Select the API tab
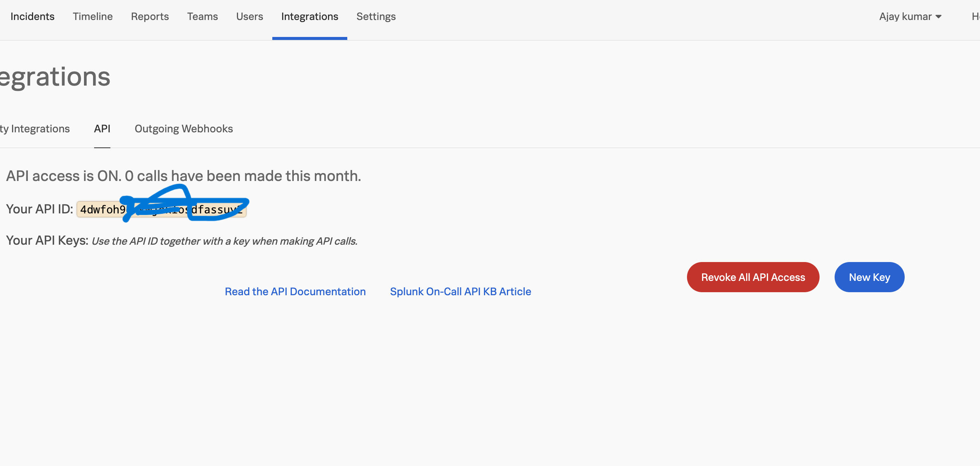Viewport: 980px width, 466px height. [102, 129]
